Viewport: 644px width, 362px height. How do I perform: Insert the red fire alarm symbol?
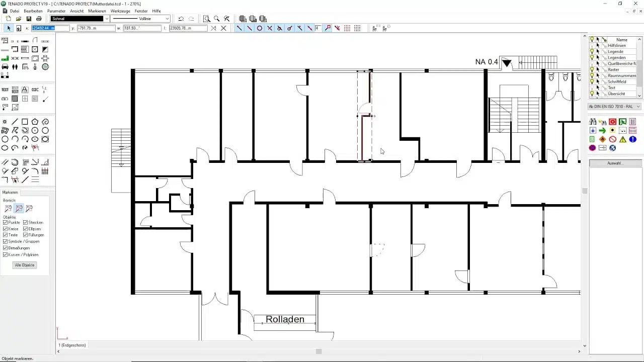pyautogui.click(x=612, y=122)
